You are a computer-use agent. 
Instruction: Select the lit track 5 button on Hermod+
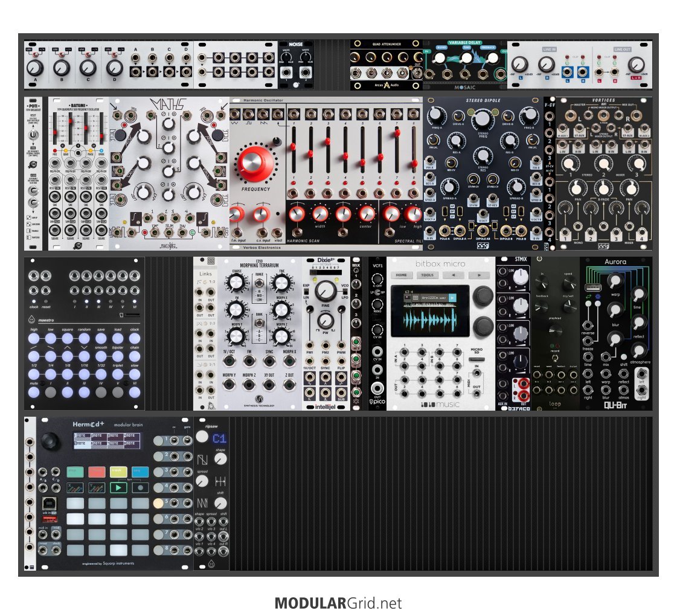click(158, 503)
